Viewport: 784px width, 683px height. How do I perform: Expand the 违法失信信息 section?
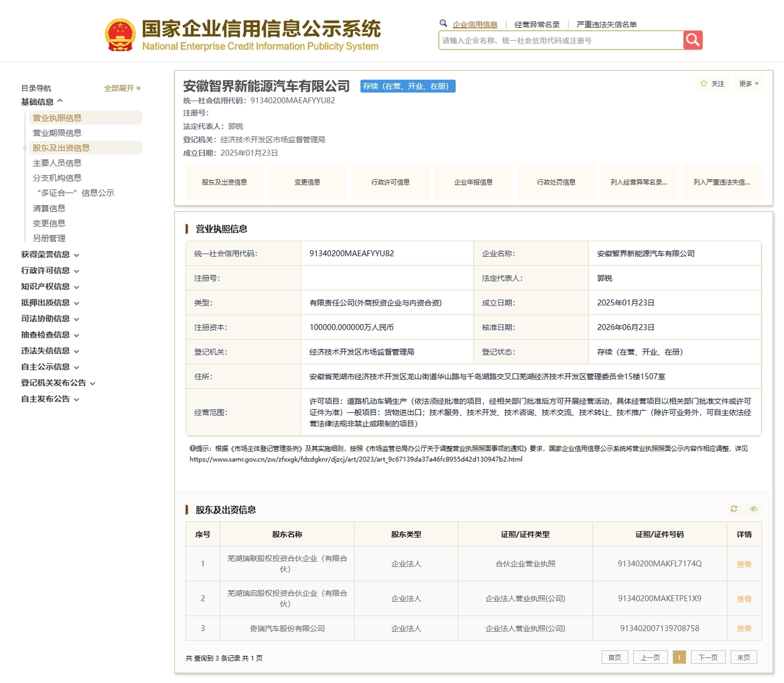pos(50,351)
